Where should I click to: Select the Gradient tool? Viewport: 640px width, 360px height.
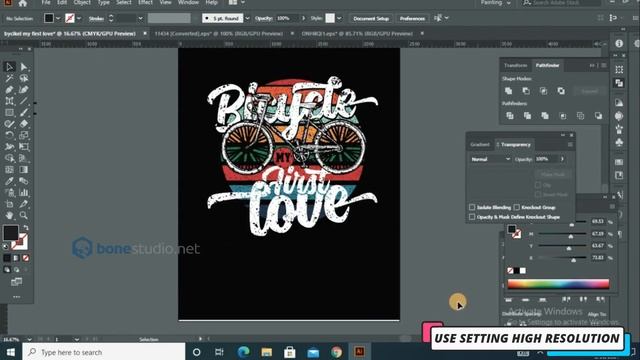coord(24,169)
